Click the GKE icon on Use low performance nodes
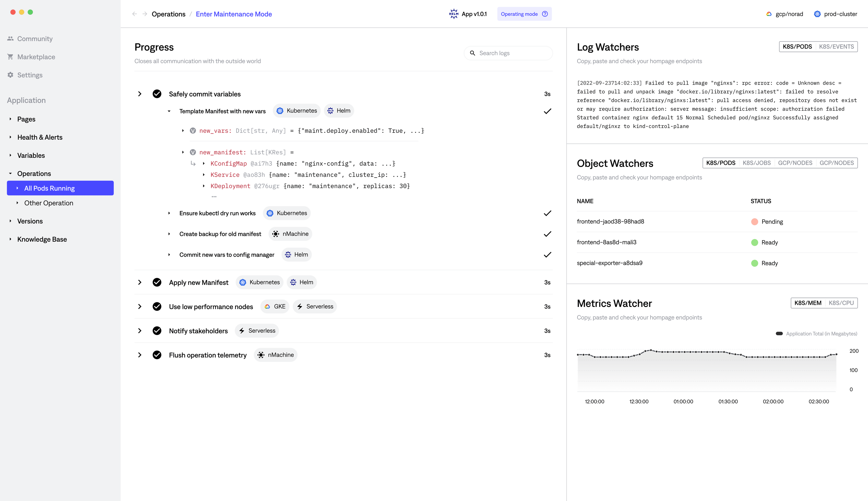 [x=268, y=306]
